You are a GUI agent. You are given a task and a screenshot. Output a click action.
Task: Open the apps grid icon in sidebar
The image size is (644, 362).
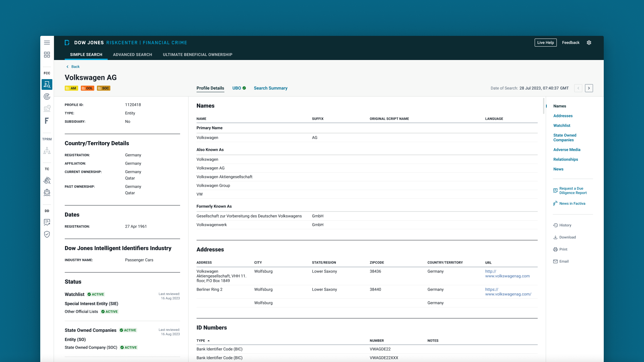tap(47, 55)
